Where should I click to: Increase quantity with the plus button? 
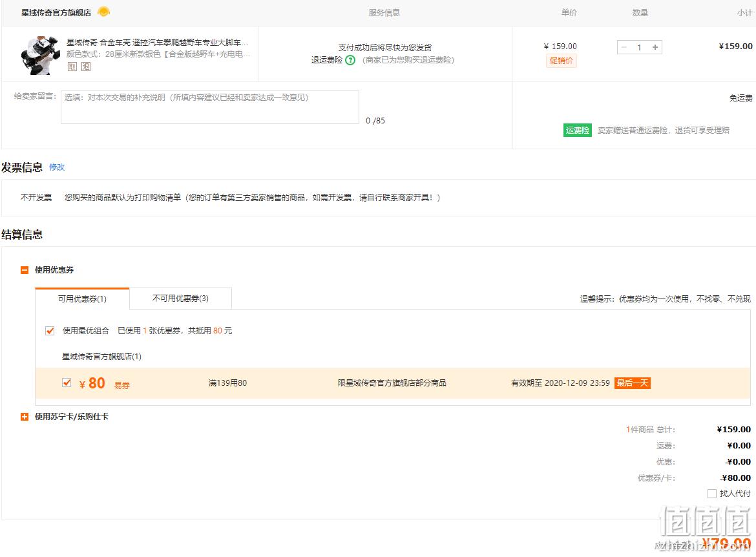tap(655, 47)
